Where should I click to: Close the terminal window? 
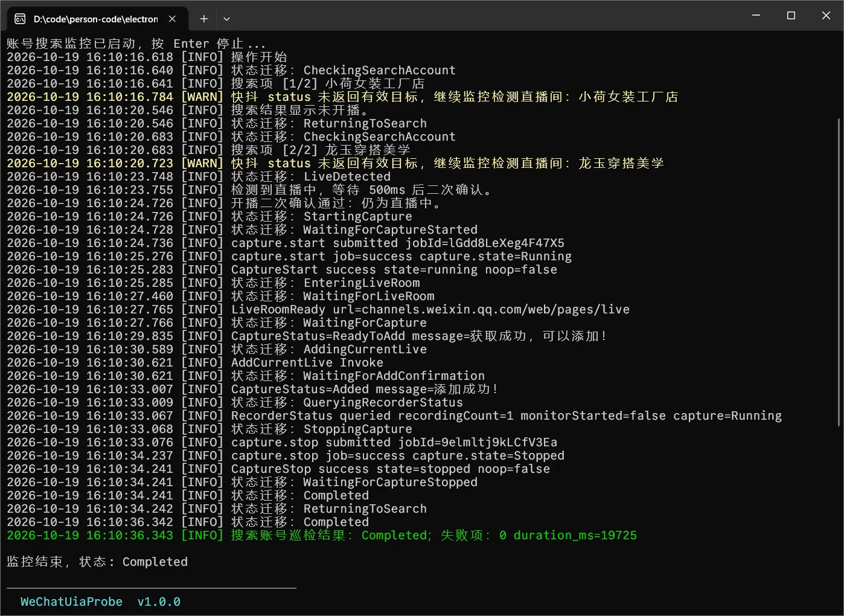coord(826,15)
